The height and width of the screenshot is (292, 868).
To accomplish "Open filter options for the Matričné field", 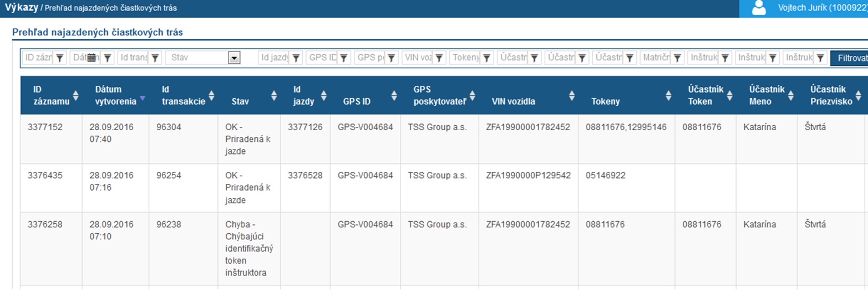I will [678, 58].
